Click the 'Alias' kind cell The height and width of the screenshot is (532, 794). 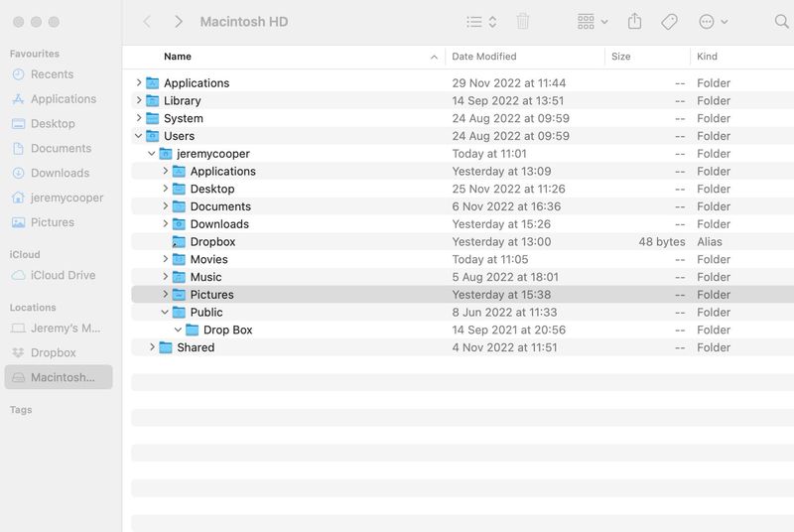coord(710,242)
